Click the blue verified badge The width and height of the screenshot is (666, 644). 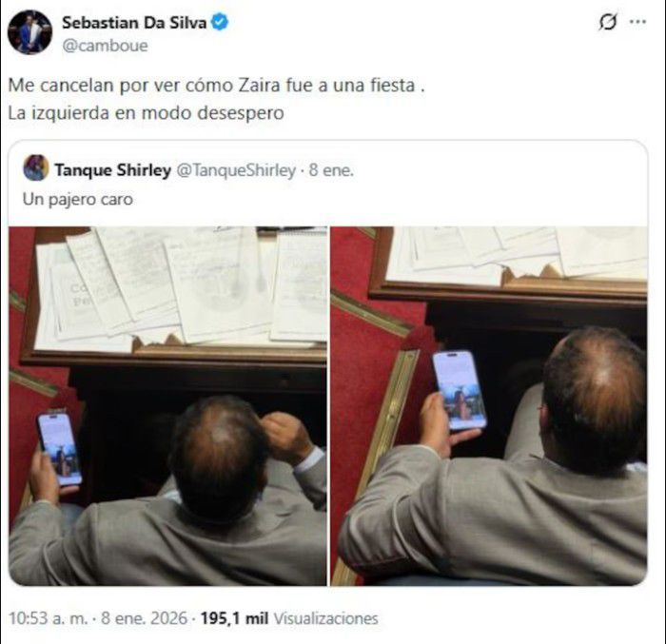[x=220, y=22]
